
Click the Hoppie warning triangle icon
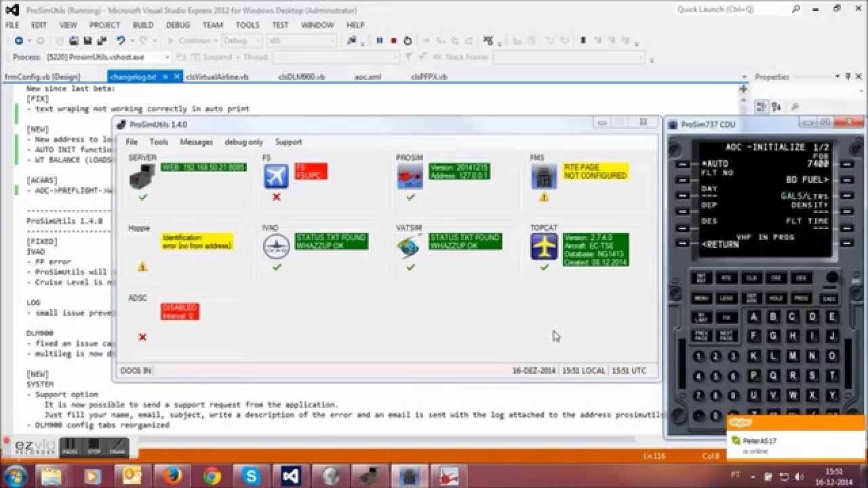(142, 267)
